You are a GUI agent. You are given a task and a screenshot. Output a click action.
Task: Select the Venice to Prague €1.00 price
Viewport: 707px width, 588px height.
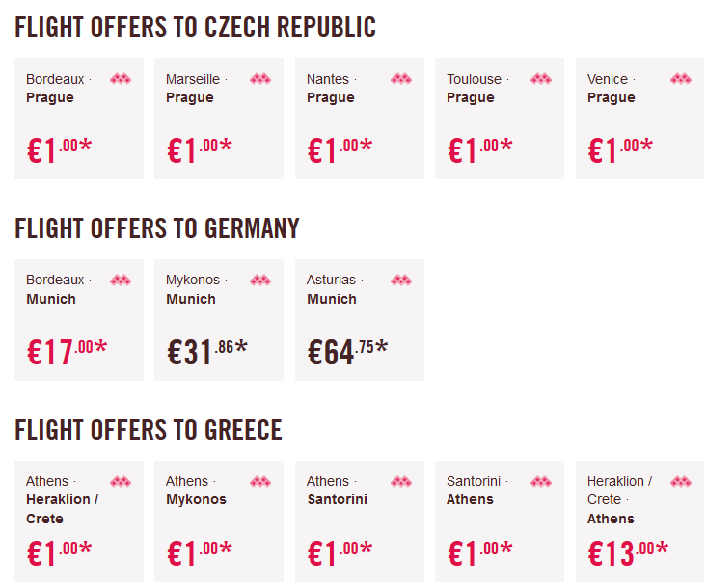click(620, 150)
